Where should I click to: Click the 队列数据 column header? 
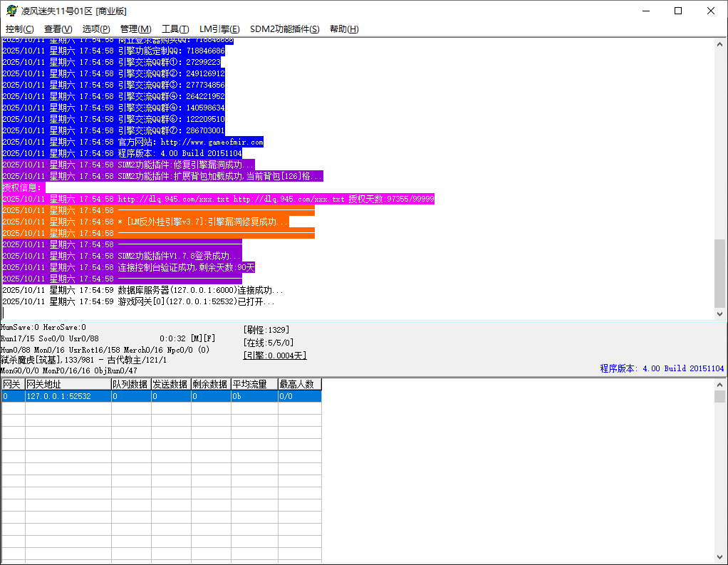click(x=131, y=385)
